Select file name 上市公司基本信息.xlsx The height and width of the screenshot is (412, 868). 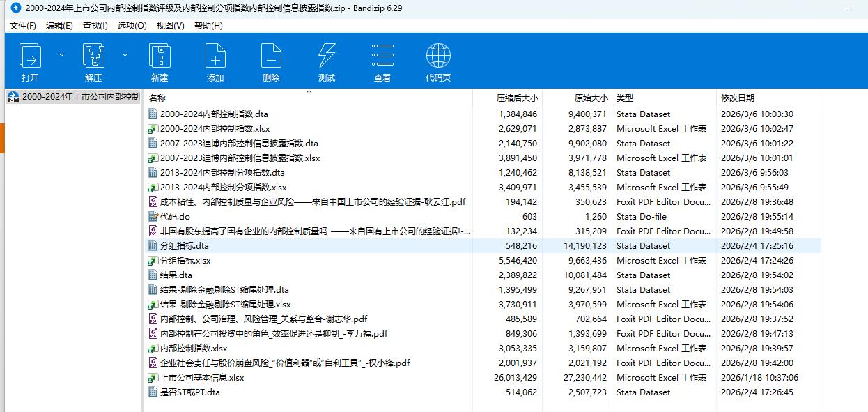pyautogui.click(x=202, y=377)
